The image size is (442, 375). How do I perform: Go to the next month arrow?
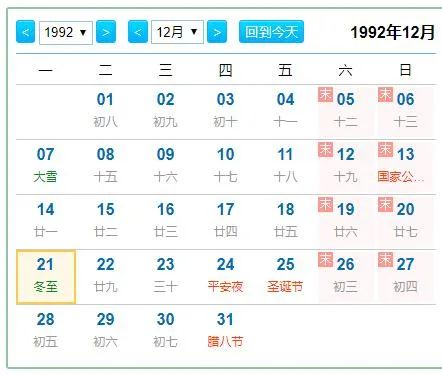click(x=217, y=32)
